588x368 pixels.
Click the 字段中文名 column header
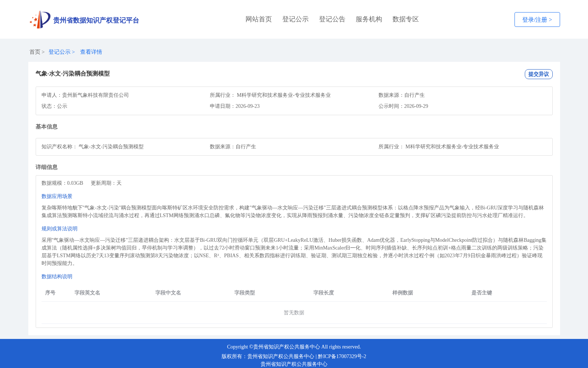coord(168,293)
